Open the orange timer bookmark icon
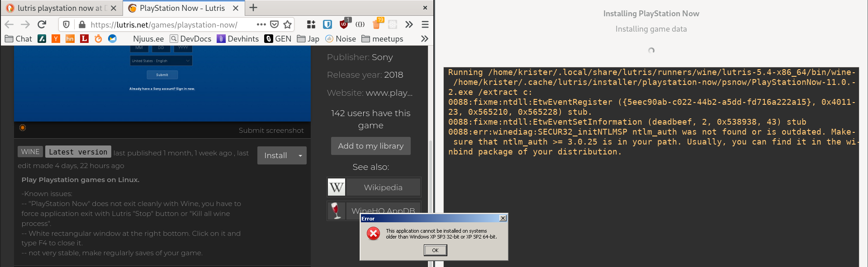This screenshot has width=868, height=267. [x=98, y=39]
